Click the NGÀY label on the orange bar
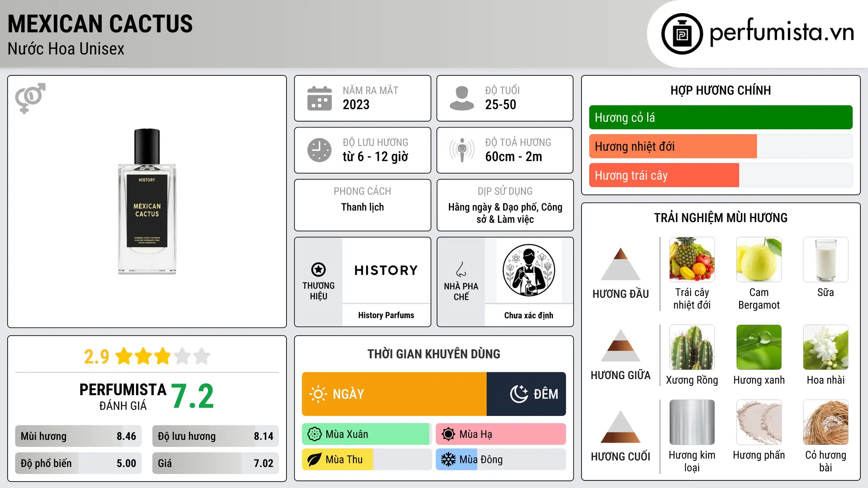The image size is (868, 488). coord(348,394)
